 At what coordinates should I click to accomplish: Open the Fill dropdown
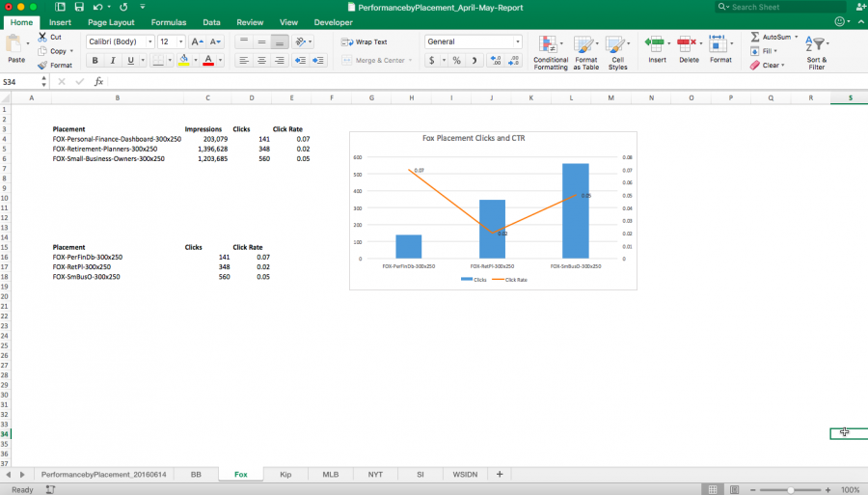point(764,51)
